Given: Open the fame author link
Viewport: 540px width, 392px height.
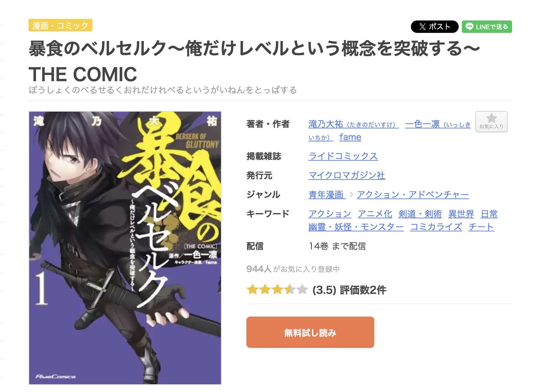Looking at the screenshot, I should point(350,137).
